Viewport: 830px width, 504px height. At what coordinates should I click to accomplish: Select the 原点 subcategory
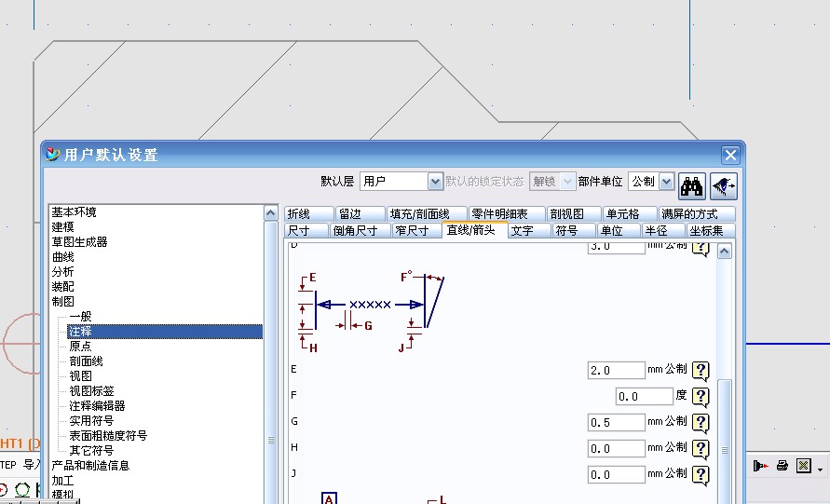80,347
